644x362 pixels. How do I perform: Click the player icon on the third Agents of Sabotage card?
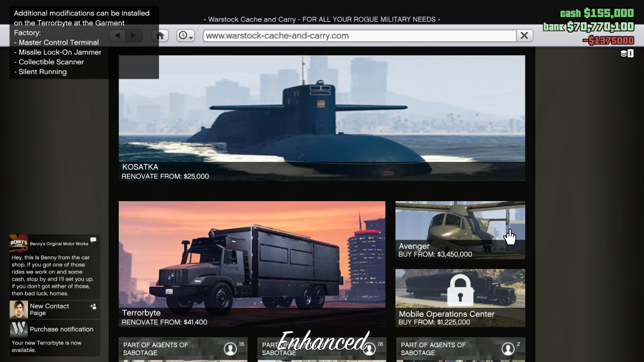tap(508, 348)
